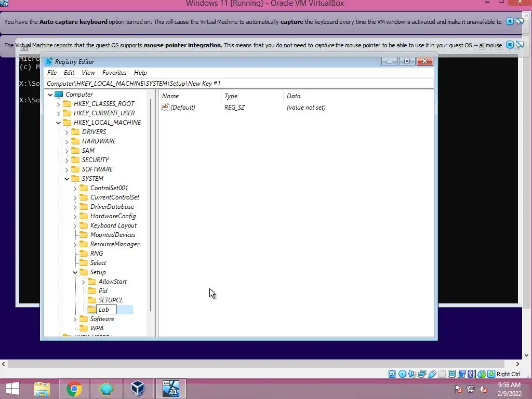Click the mouse integration status icon
The height and width of the screenshot is (399, 532).
point(482,374)
